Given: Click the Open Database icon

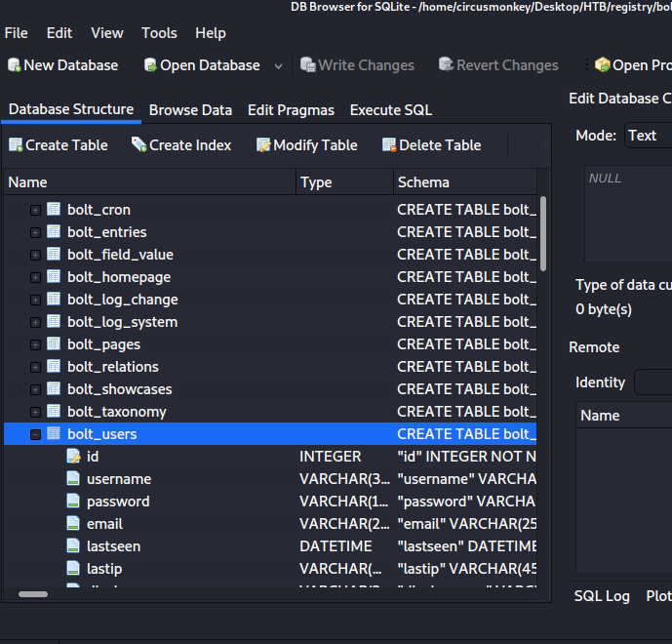Looking at the screenshot, I should [x=150, y=65].
